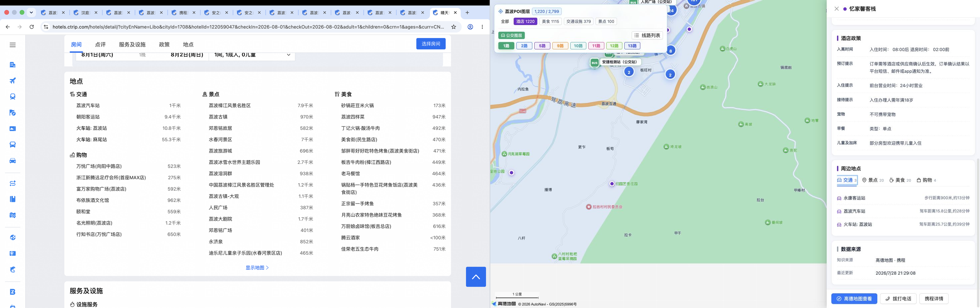The image size is (980, 308).
Task: Open 携程详情 button
Action: coord(934,299)
